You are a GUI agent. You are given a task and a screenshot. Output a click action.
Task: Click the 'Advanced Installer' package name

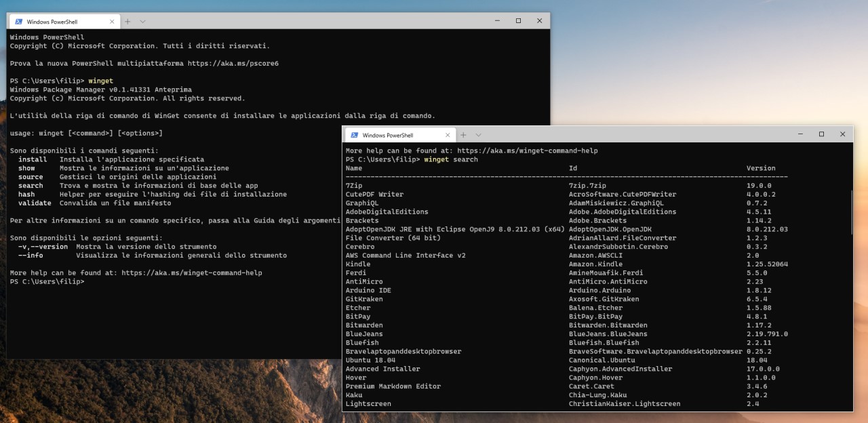[383, 369]
